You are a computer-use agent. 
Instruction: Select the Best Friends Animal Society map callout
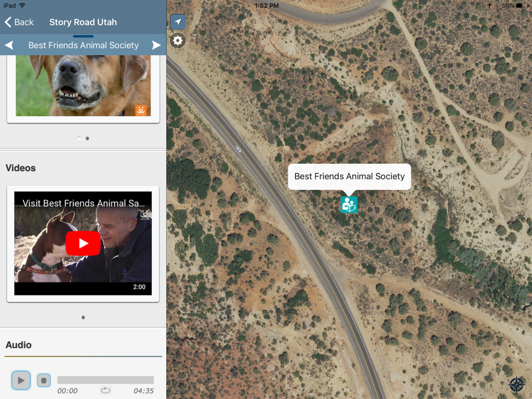pyautogui.click(x=350, y=177)
